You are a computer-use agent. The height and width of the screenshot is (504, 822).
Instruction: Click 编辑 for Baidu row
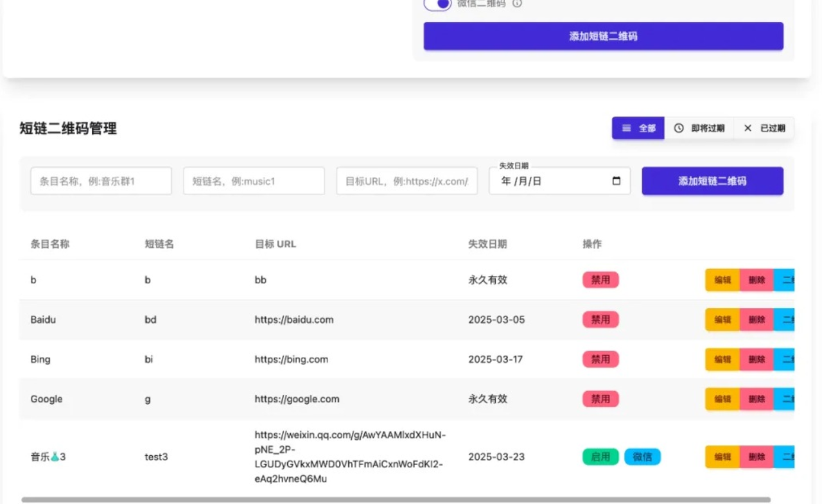tap(722, 319)
